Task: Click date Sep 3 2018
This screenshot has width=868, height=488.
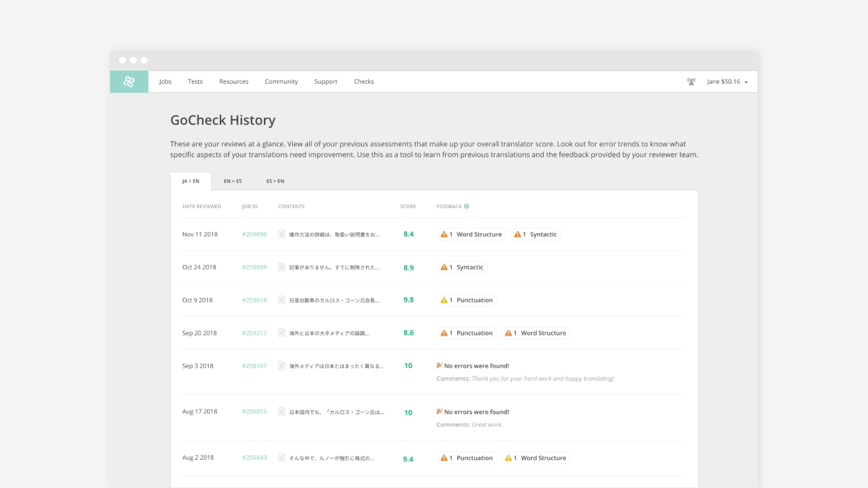Action: click(x=198, y=366)
